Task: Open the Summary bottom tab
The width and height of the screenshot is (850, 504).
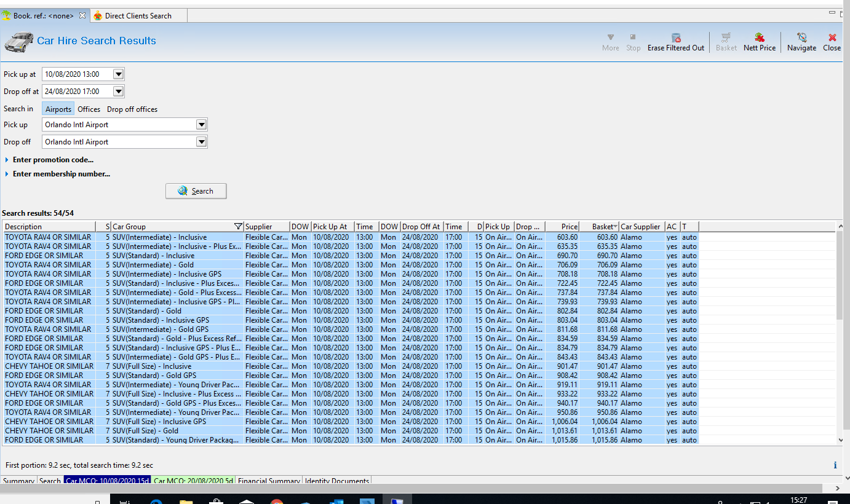Action: (18, 481)
